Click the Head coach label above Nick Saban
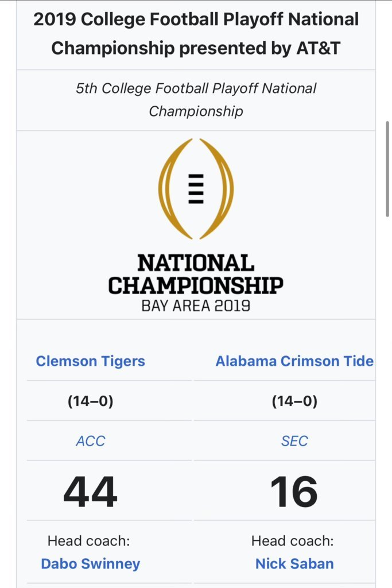 [x=293, y=541]
